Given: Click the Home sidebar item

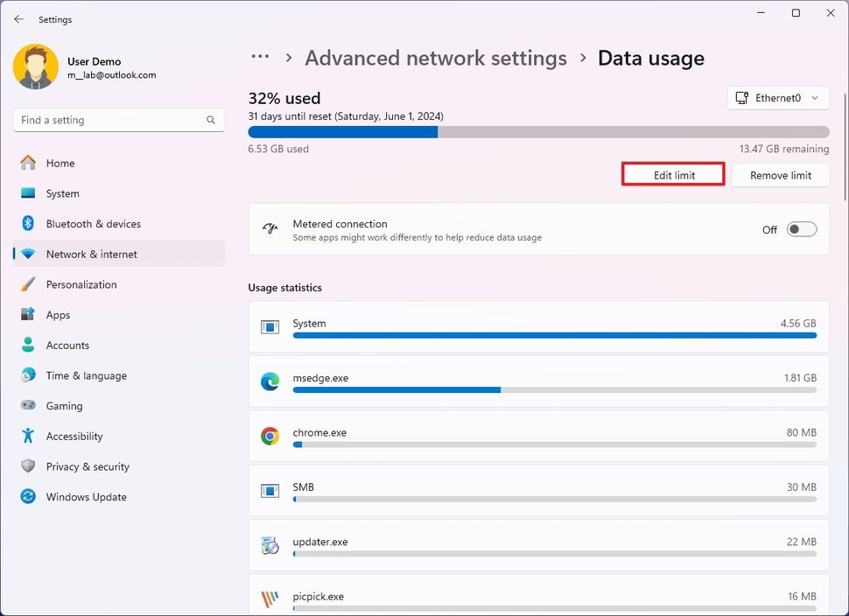Looking at the screenshot, I should click(x=61, y=163).
